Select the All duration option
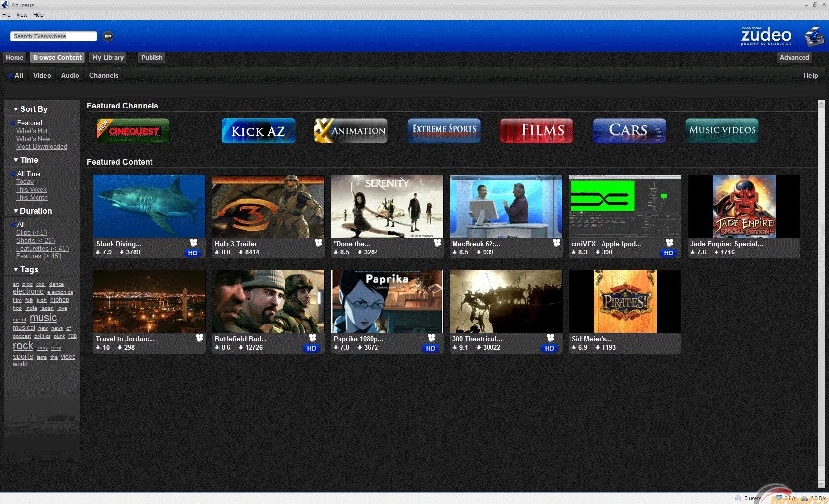The height and width of the screenshot is (504, 829). point(21,224)
